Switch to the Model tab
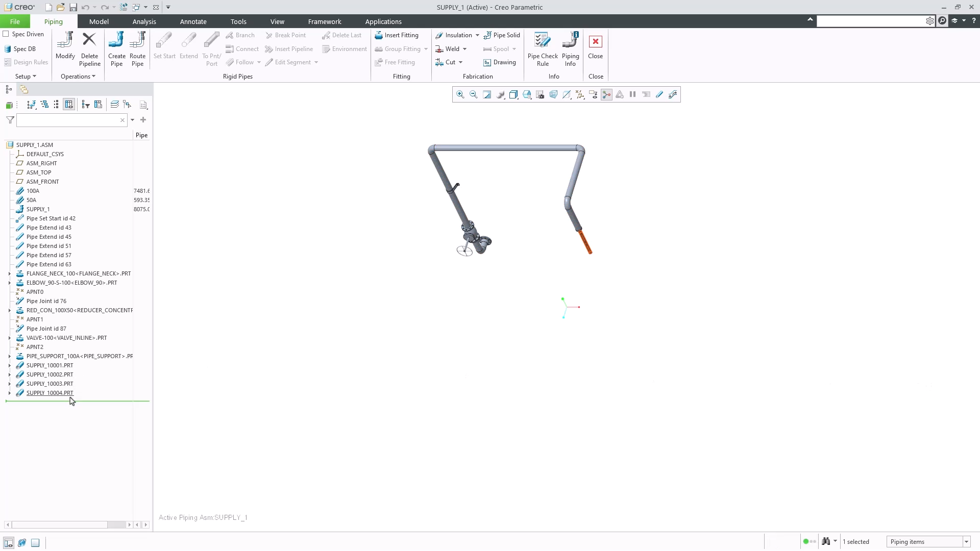The width and height of the screenshot is (980, 551). point(99,21)
